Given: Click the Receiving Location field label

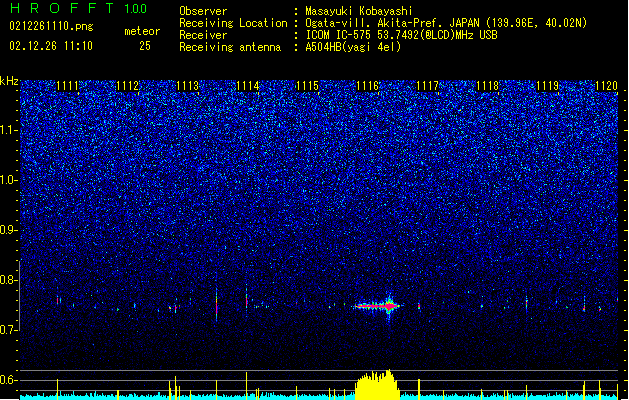Looking at the screenshot, I should 233,23.
